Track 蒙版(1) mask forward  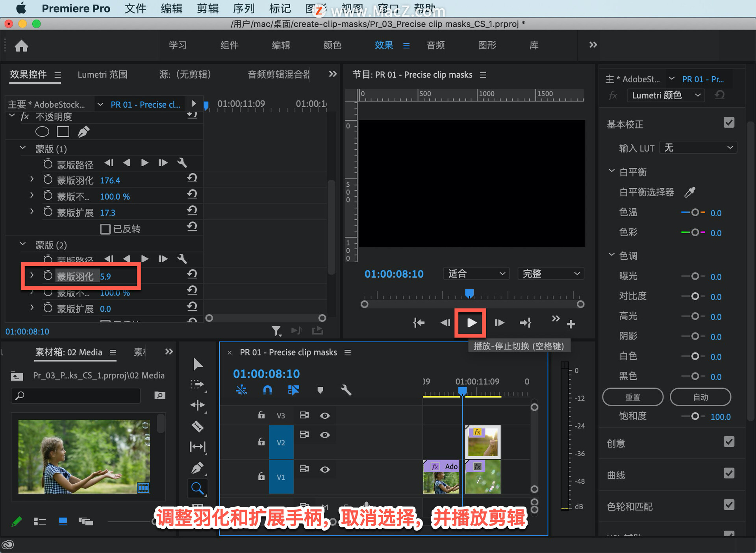pyautogui.click(x=145, y=163)
